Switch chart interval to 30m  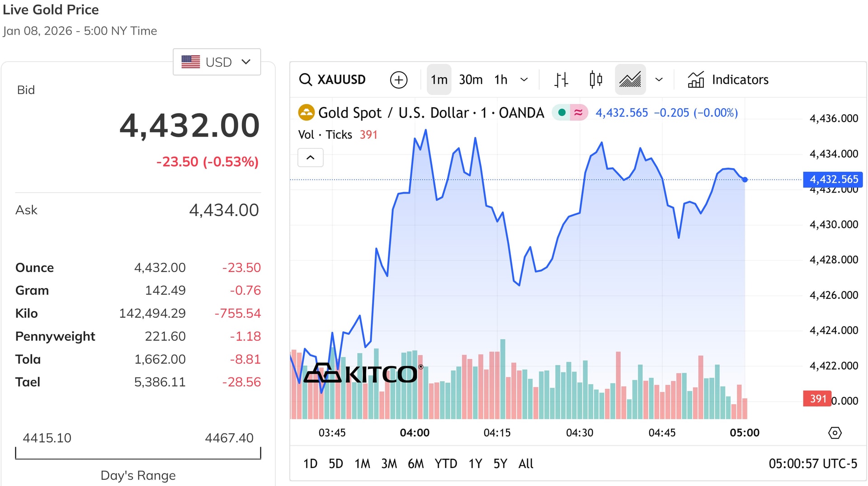coord(471,80)
